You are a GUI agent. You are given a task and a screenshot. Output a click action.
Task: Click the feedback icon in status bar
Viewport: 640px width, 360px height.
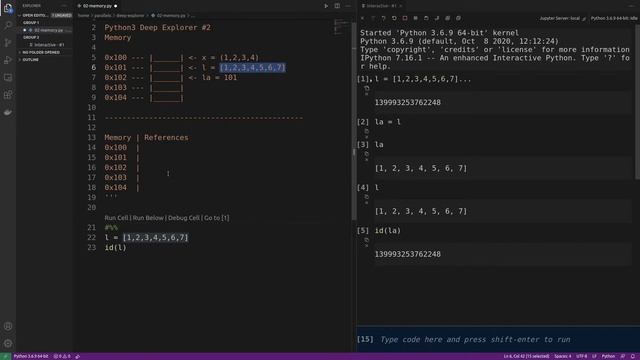623,356
